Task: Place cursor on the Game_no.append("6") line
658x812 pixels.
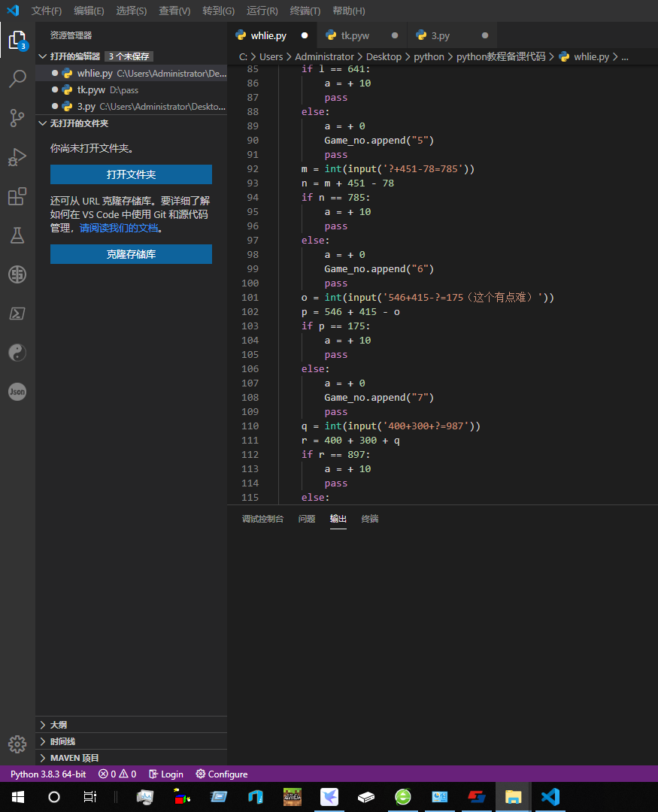Action: click(x=379, y=268)
